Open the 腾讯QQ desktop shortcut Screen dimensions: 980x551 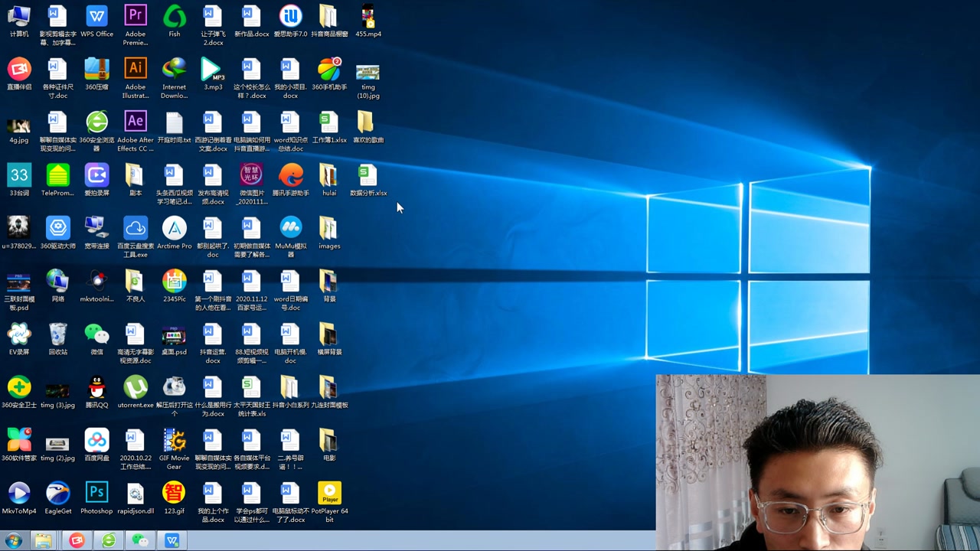tap(96, 391)
